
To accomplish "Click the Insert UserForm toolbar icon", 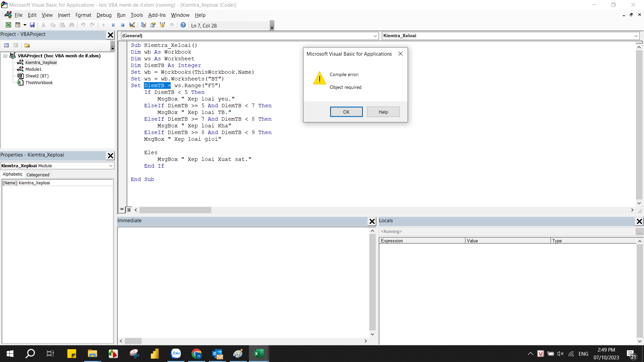I will click(18, 25).
